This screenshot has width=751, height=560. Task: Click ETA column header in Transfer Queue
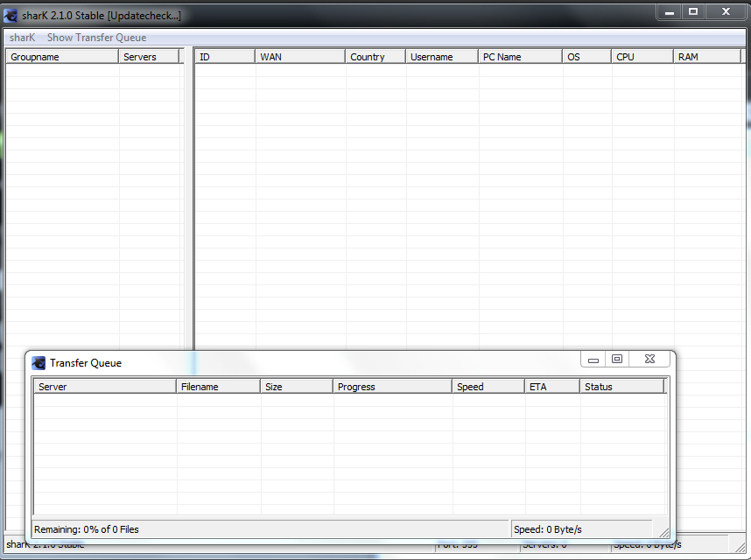(552, 386)
